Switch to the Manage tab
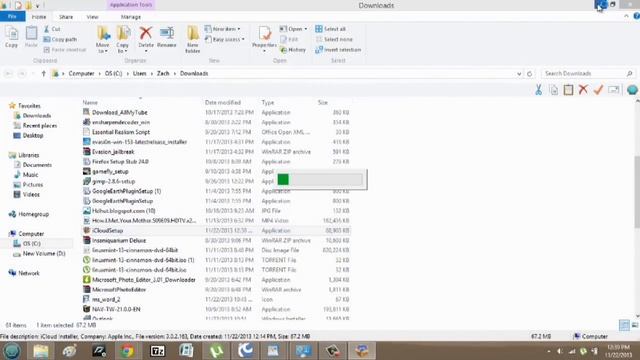The height and width of the screenshot is (360, 640). coord(131,17)
